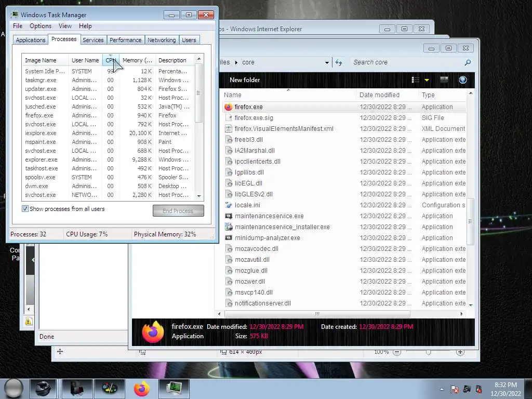Switch to the Networking tab
532x399 pixels.
[x=162, y=40]
